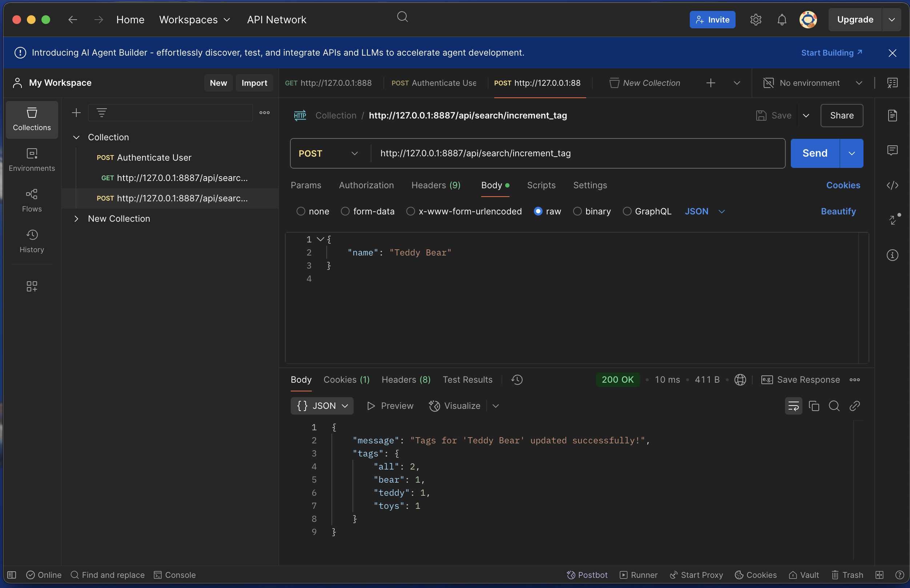Click the Invite button
Screen dimensions: 910x588
[712, 20]
